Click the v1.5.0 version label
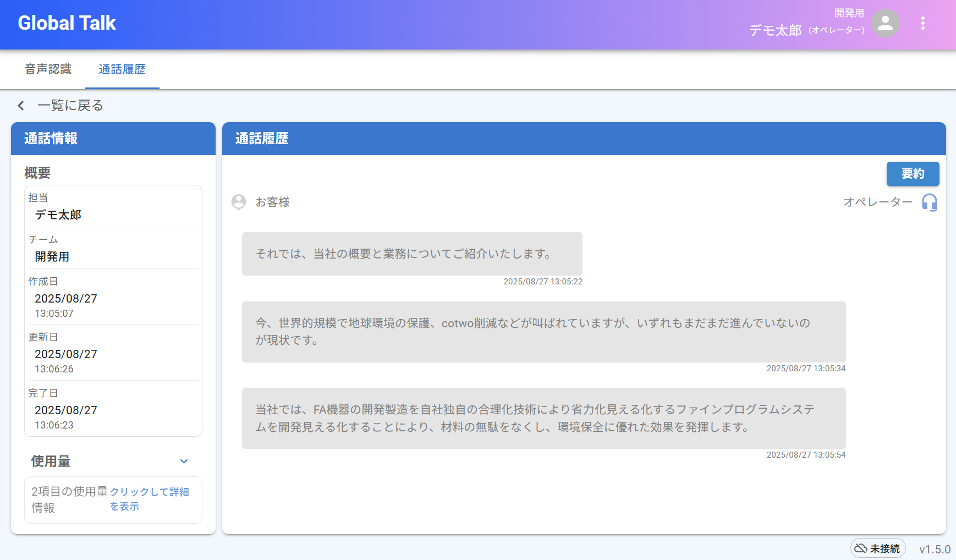 [x=935, y=549]
